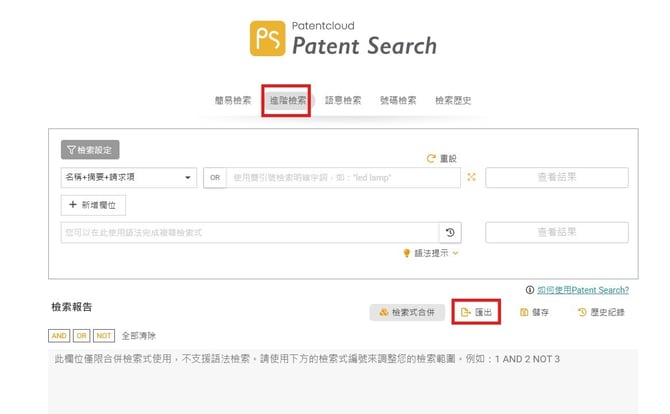Click the 匯出 export button

[x=476, y=312]
